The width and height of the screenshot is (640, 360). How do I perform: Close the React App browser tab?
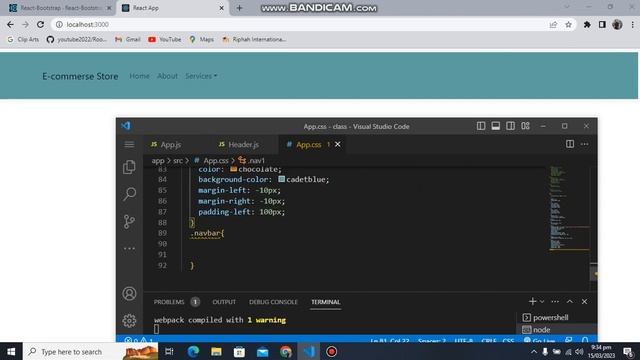[x=222, y=8]
